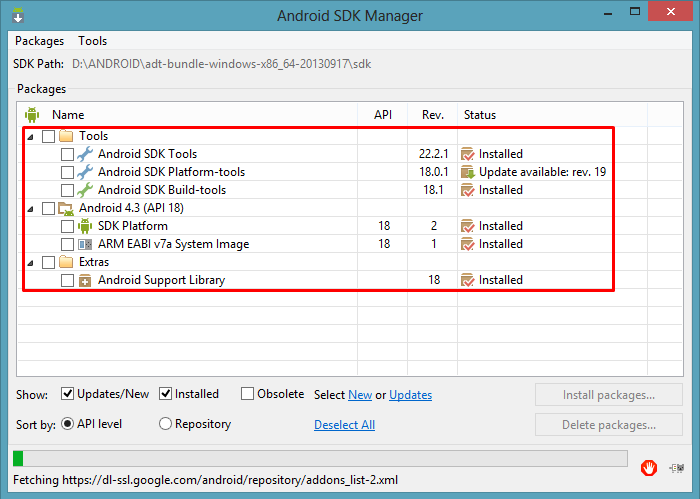Click the red stop fetching icon
The image size is (700, 499).
(x=649, y=468)
